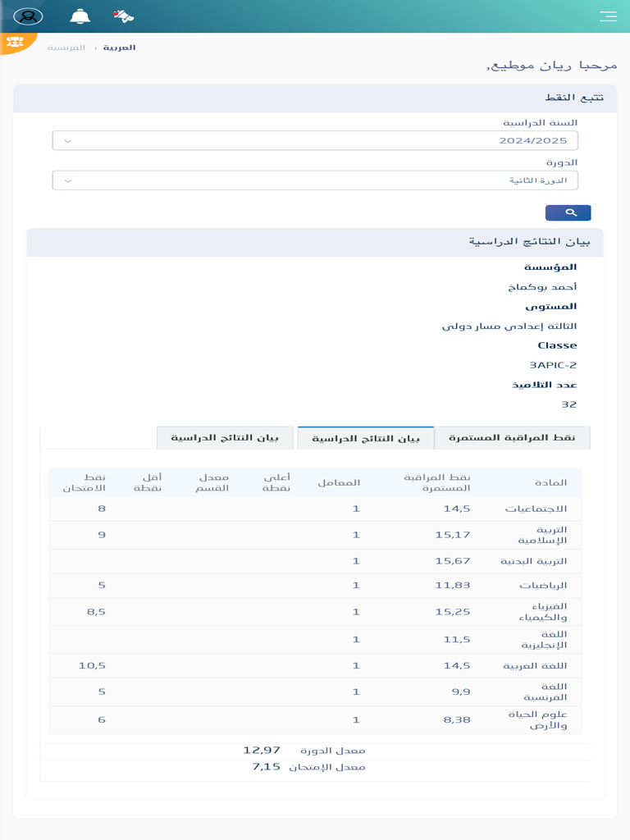Select the اللغة العربية subject row
This screenshot has height=840, width=630.
315,666
